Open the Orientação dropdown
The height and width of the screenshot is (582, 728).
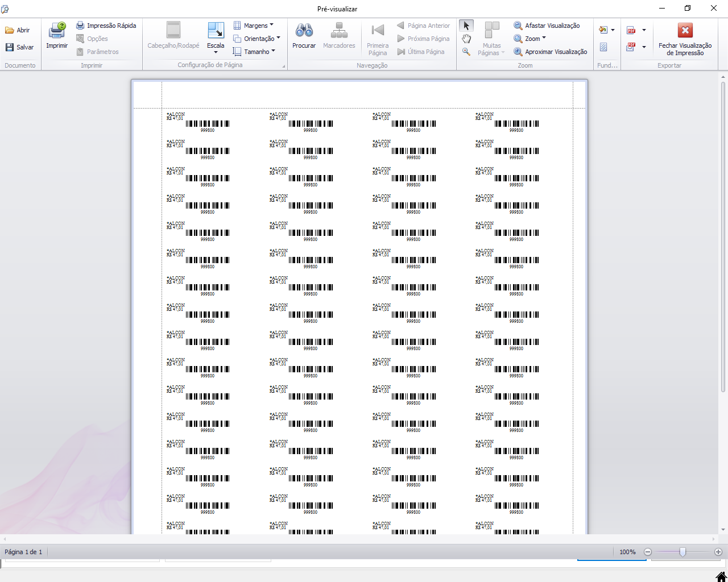[257, 39]
